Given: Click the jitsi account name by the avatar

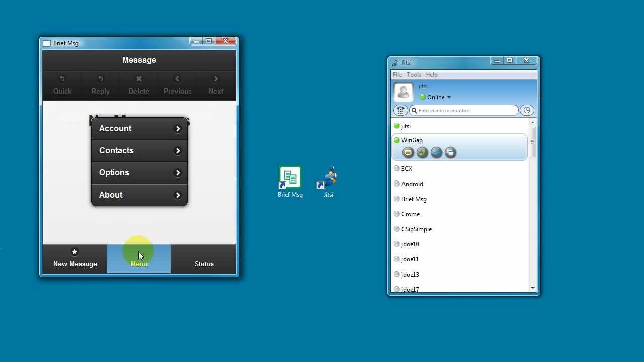Looking at the screenshot, I should point(423,86).
